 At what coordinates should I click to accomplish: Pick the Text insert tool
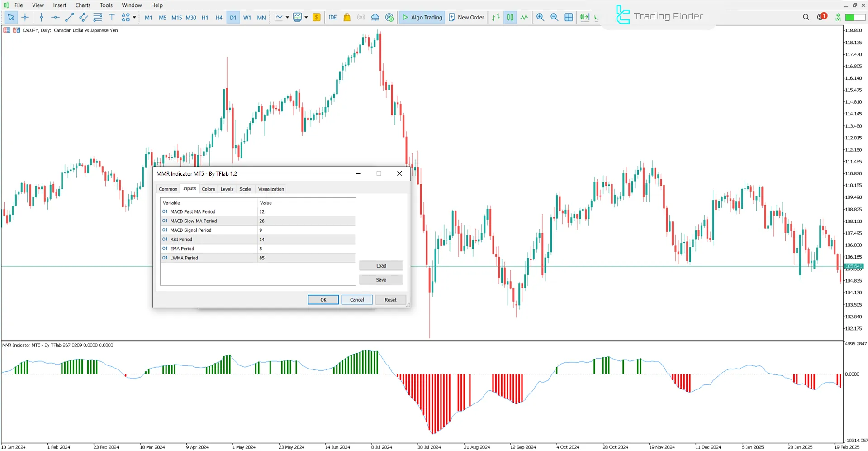point(112,17)
